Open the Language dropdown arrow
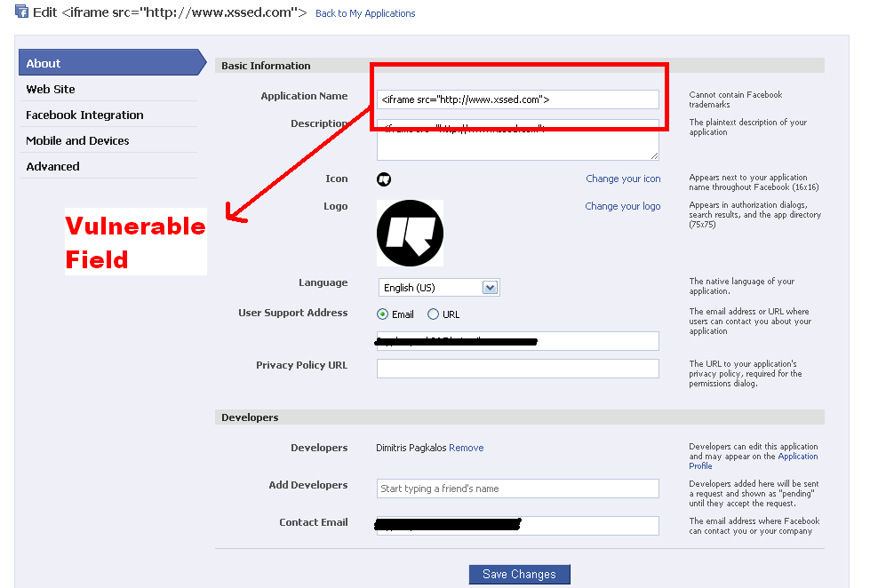 [490, 288]
